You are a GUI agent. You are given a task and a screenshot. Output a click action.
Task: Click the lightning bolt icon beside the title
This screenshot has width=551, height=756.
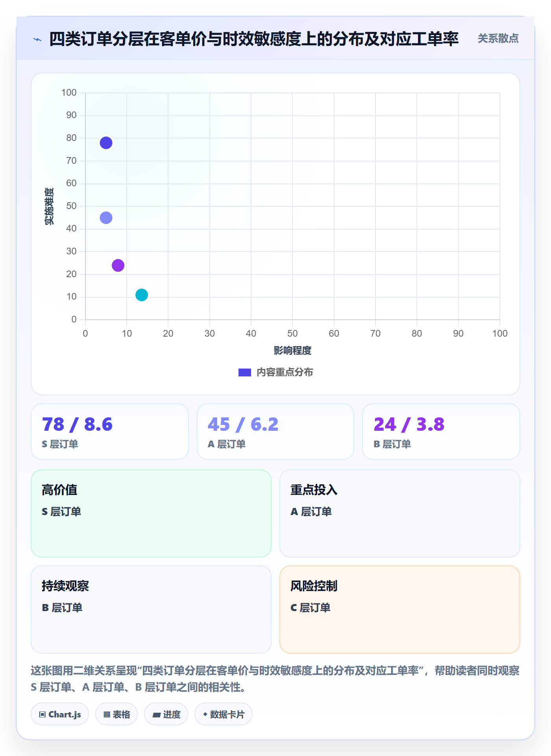[x=37, y=39]
